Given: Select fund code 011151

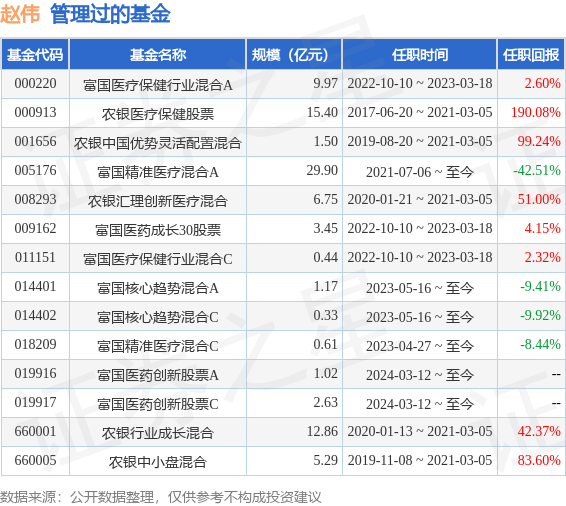Looking at the screenshot, I should click(35, 257).
